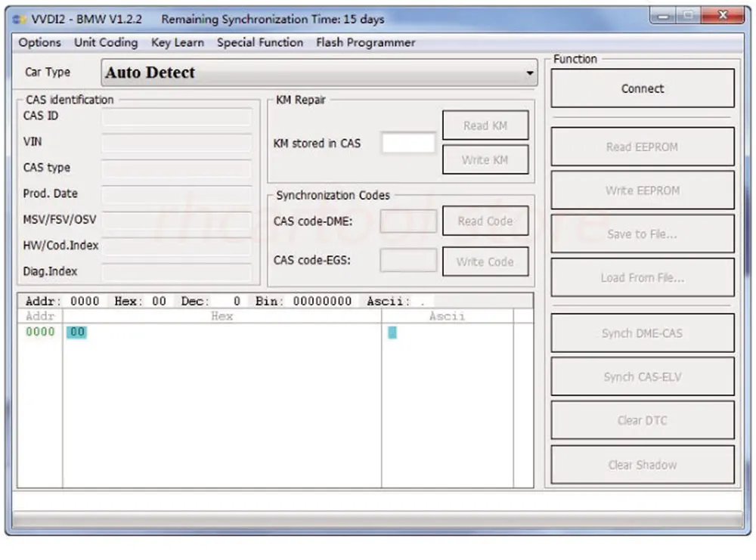
Task: Click the Read Code button
Action: (x=485, y=221)
